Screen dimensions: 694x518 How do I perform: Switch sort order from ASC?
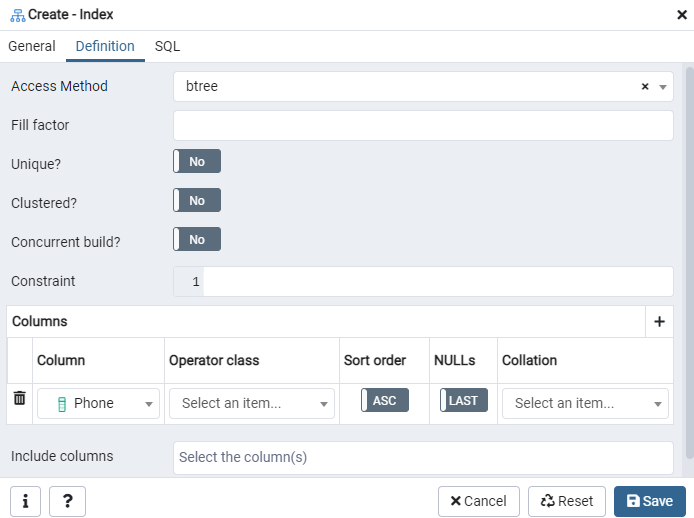pyautogui.click(x=385, y=401)
